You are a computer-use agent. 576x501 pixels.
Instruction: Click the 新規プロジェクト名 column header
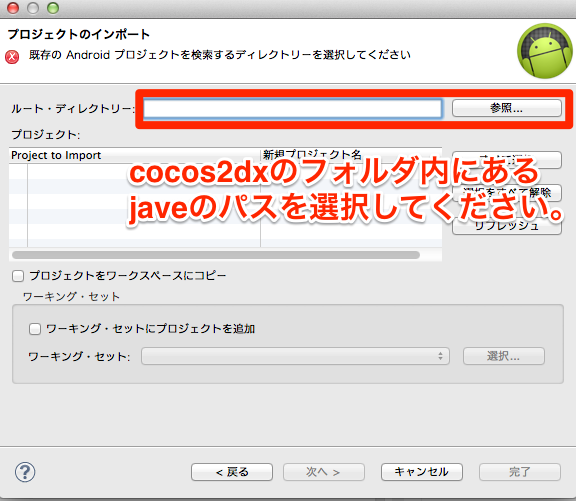pos(351,155)
